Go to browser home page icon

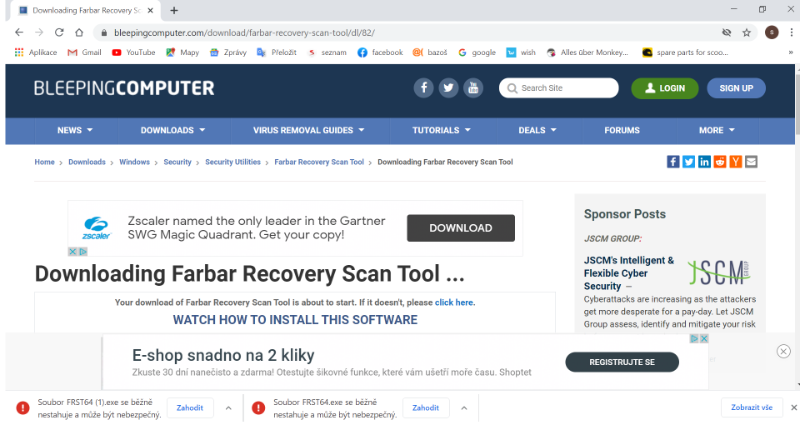[x=79, y=32]
